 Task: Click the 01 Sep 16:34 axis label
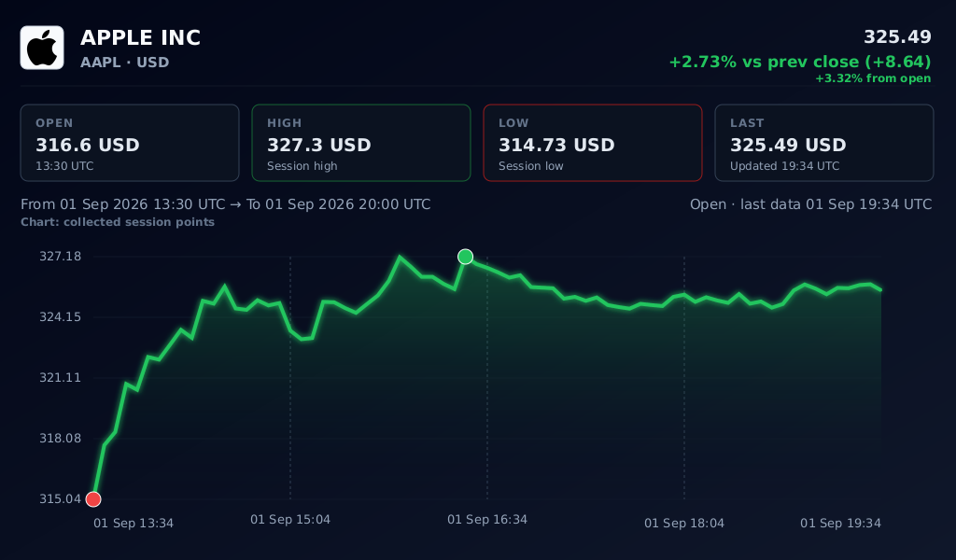coord(487,519)
